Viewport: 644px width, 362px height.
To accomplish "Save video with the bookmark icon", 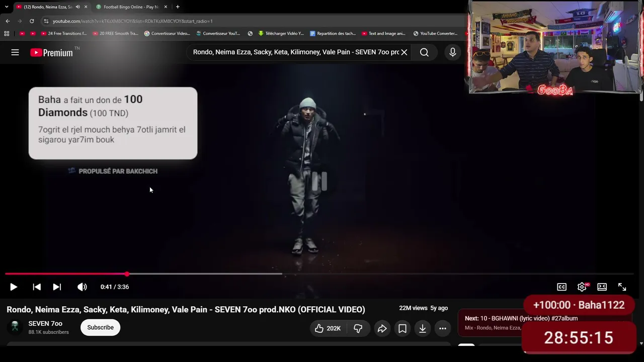I will (403, 328).
